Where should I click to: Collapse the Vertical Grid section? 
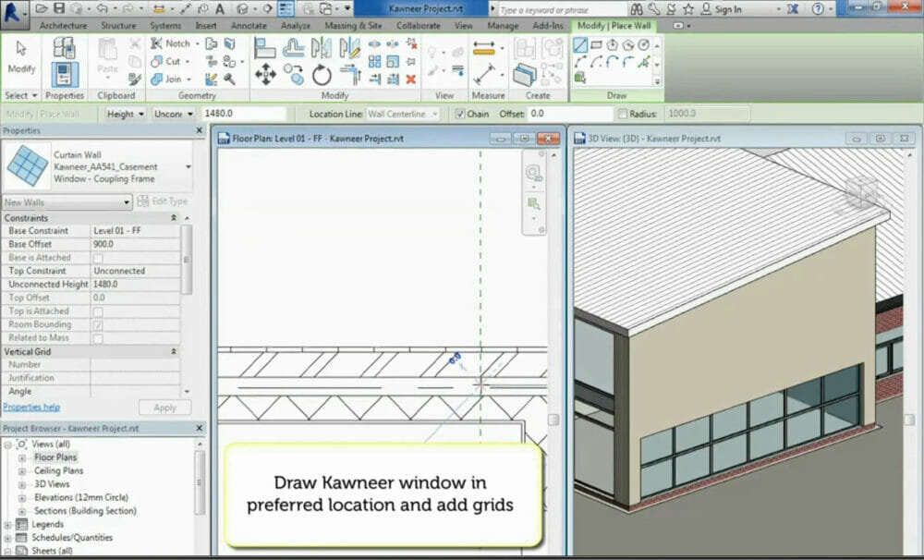174,351
